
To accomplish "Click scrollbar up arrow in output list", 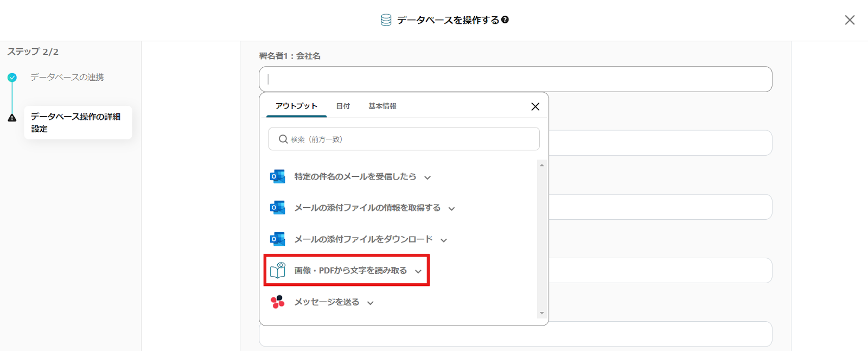I will 541,165.
